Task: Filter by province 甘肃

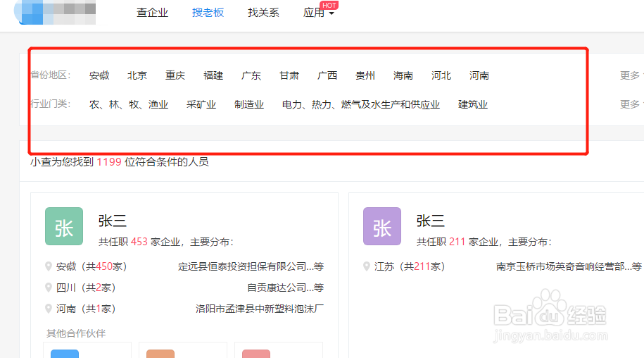Action: 289,75
